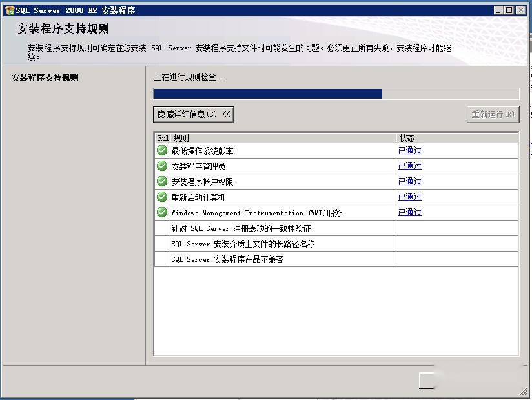Screen dimensions: 532x400
Task: Click the 重新运行(R) button
Action: (493, 114)
